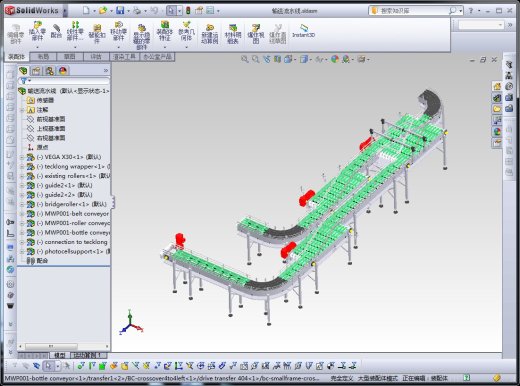Click the DisplayManager color sphere tab icon
Image resolution: width=520 pixels, height=386 pixels.
point(63,71)
